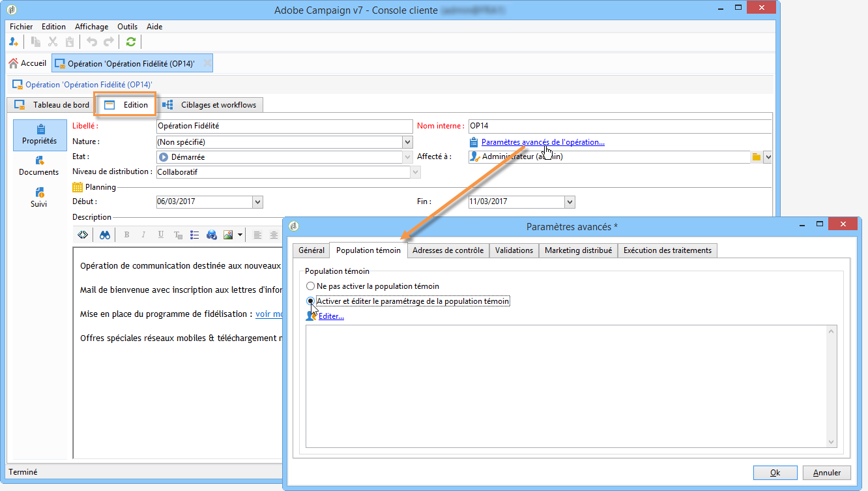Click the Editer... link for population témoin

tap(331, 316)
